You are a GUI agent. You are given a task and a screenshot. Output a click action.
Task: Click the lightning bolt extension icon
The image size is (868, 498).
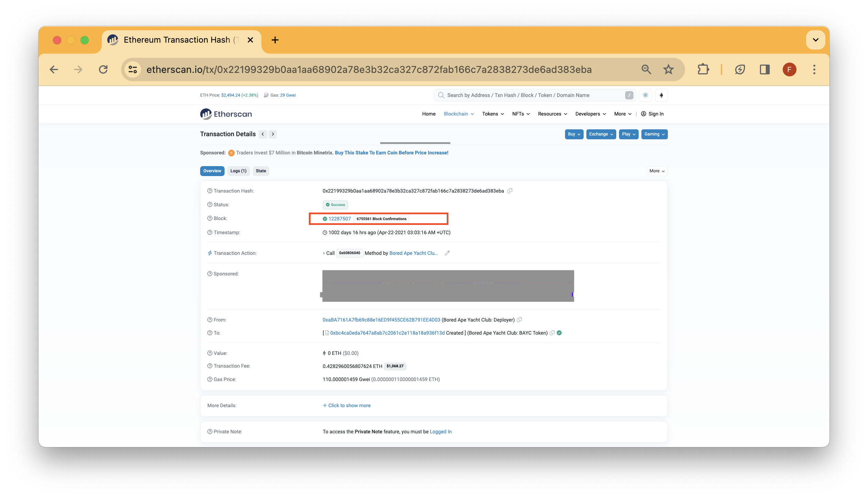740,69
